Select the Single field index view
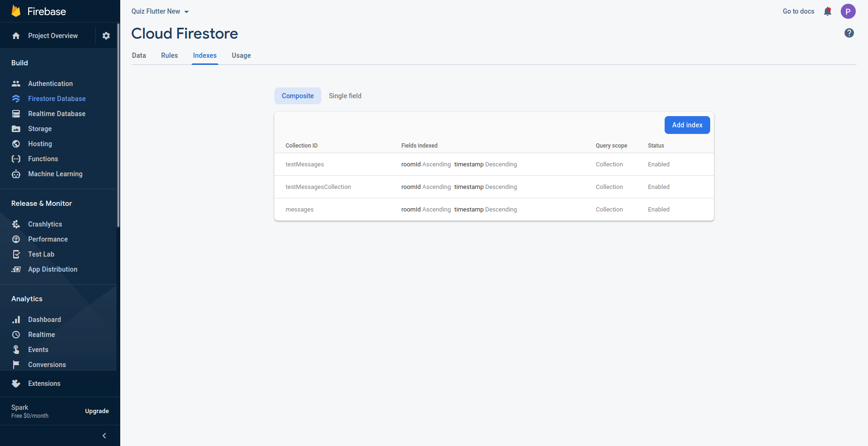Viewport: 868px width, 446px height. coord(345,96)
